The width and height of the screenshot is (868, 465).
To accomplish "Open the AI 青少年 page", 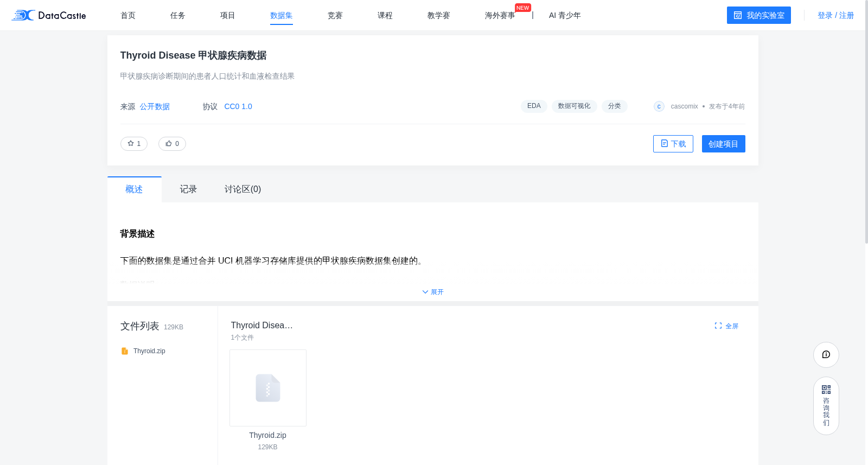I will click(565, 15).
